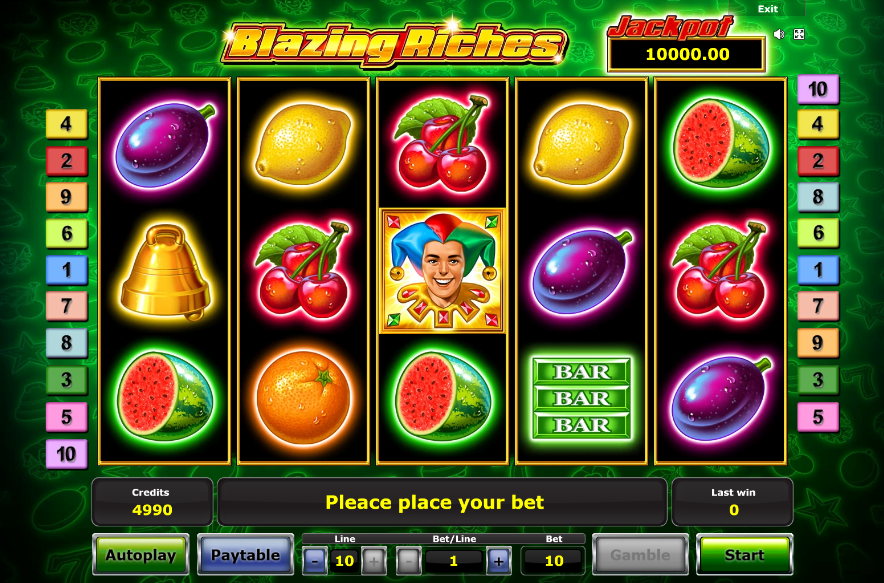This screenshot has width=884, height=583.
Task: Decrease the Bet/Line value
Action: tap(409, 560)
